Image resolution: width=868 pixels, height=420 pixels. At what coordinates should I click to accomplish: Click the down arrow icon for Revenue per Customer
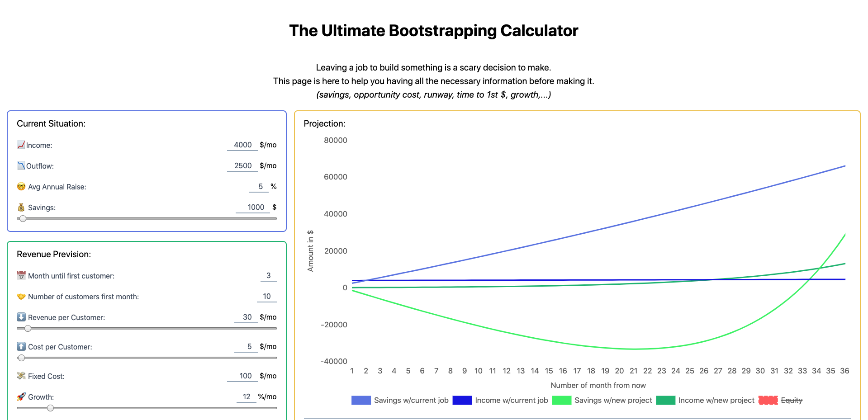click(x=21, y=317)
